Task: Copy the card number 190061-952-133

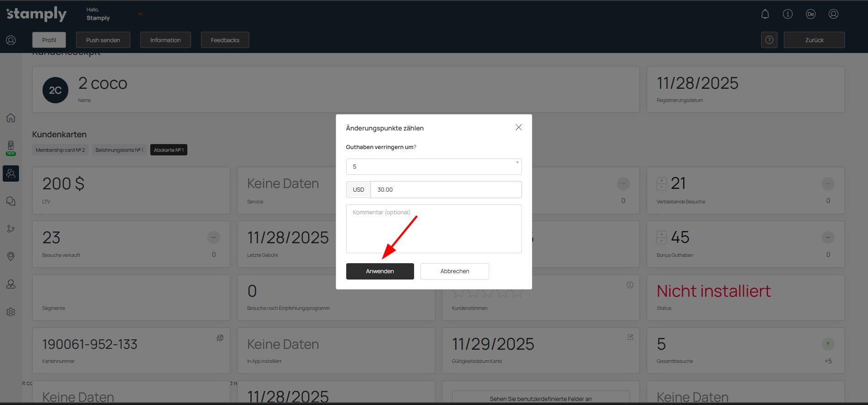Action: pyautogui.click(x=220, y=338)
